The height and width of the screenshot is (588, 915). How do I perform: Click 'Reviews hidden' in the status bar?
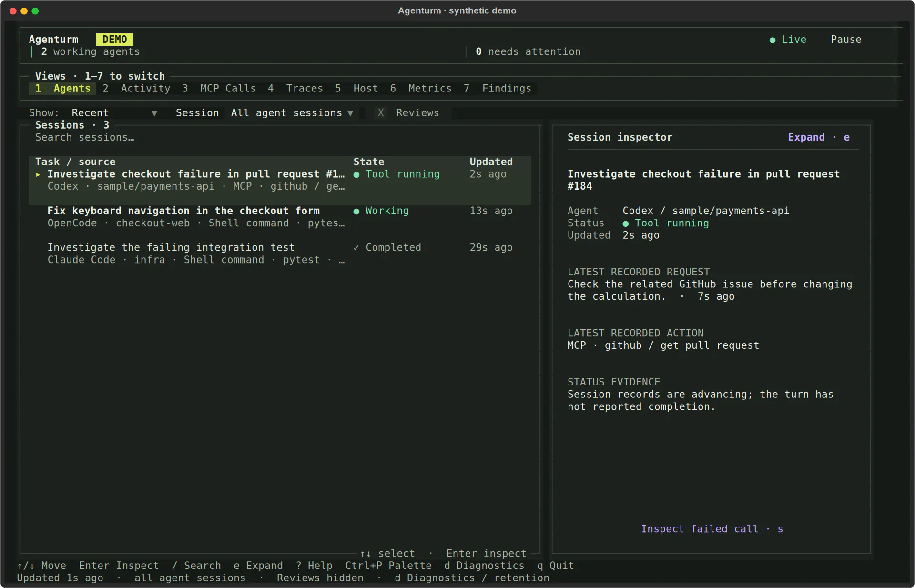(x=320, y=578)
